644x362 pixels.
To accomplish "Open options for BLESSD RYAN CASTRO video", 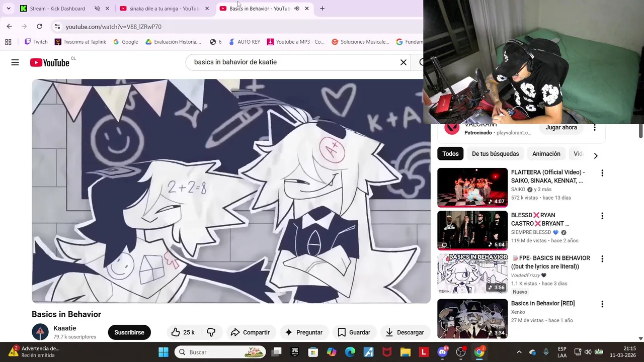I will [602, 216].
